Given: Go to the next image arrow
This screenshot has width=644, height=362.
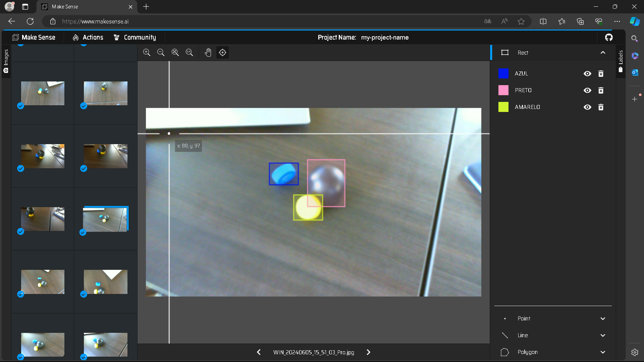Looking at the screenshot, I should click(x=368, y=352).
